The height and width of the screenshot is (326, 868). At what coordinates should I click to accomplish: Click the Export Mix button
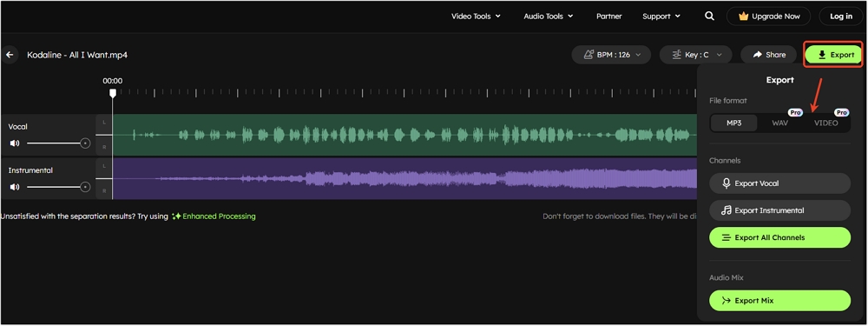pyautogui.click(x=779, y=301)
